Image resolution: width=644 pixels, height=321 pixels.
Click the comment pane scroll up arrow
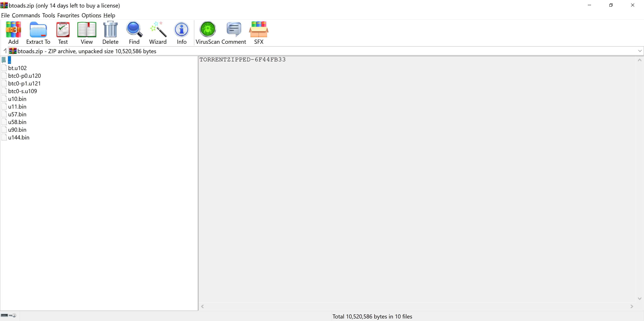coord(639,60)
